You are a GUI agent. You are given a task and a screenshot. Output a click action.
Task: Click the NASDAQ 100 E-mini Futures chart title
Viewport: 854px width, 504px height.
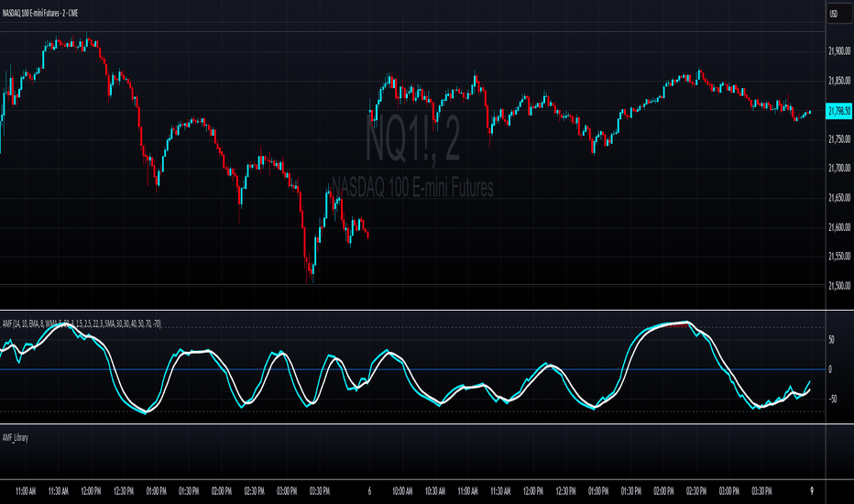coord(40,13)
